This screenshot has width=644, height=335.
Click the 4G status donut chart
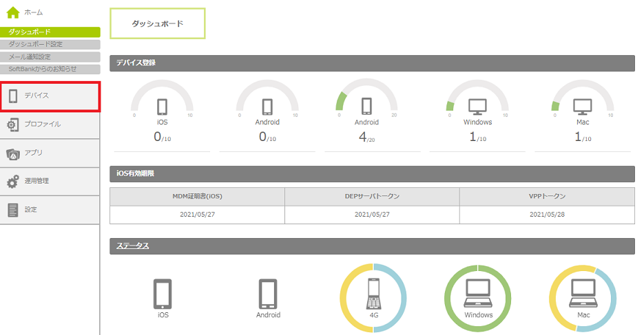[x=374, y=296]
